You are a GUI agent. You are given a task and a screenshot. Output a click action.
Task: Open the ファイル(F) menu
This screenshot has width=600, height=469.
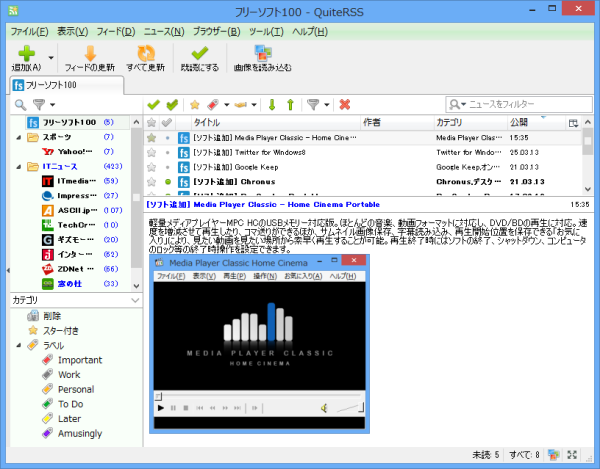(29, 32)
